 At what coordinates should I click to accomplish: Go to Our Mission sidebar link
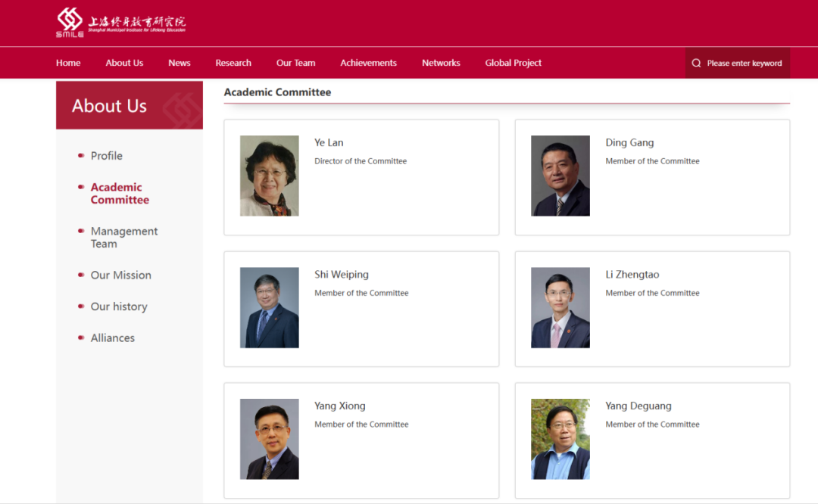click(120, 275)
